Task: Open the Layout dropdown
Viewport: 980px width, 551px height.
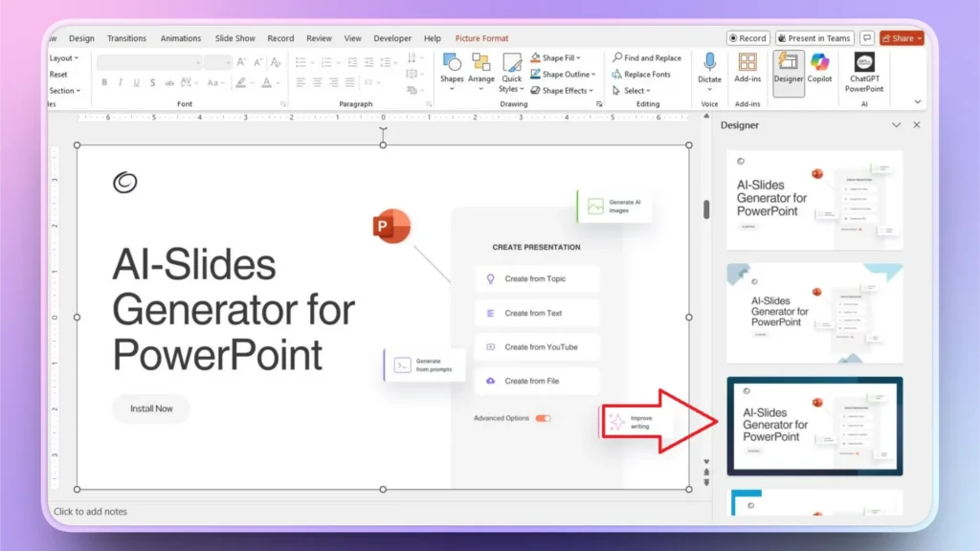Action: (61, 57)
